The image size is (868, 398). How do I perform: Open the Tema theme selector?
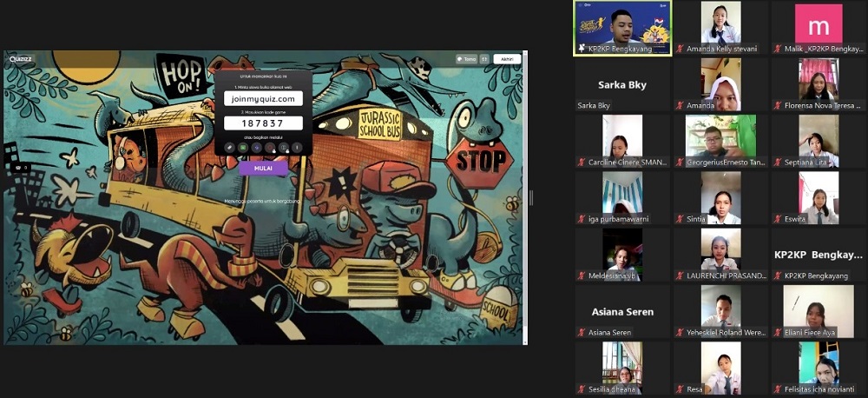click(467, 59)
